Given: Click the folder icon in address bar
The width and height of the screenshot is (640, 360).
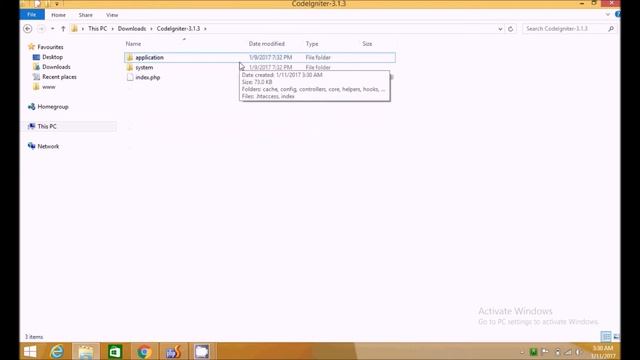Looking at the screenshot, I should tap(74, 29).
